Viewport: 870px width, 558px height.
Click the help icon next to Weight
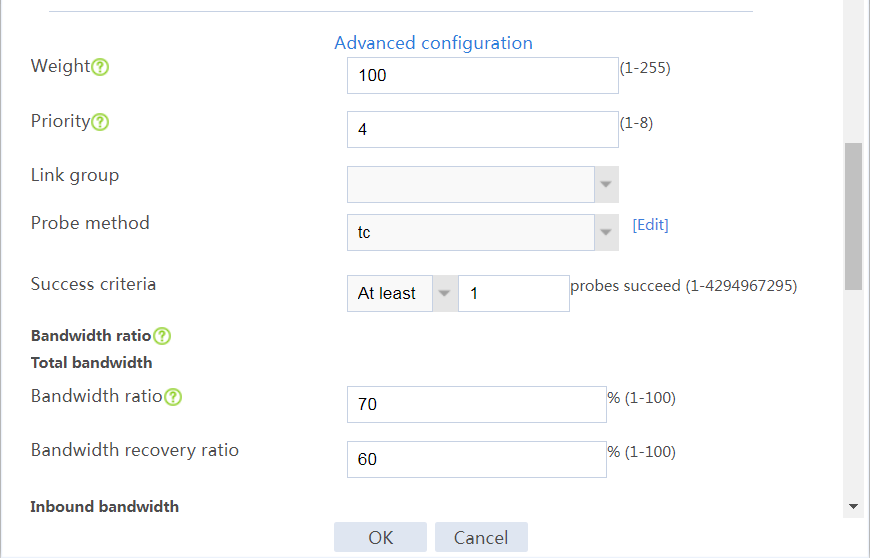point(100,67)
